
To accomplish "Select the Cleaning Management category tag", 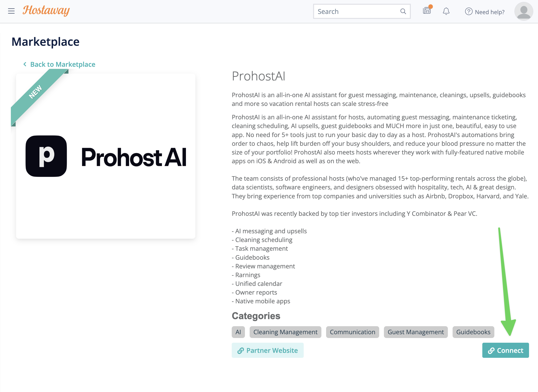I will (x=285, y=332).
